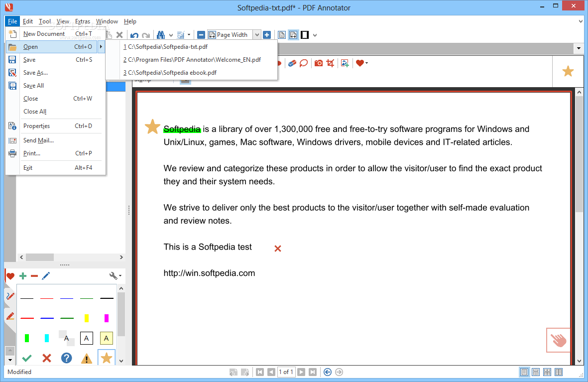588x382 pixels.
Task: Select the red X stamp in favorites
Action: coord(46,358)
